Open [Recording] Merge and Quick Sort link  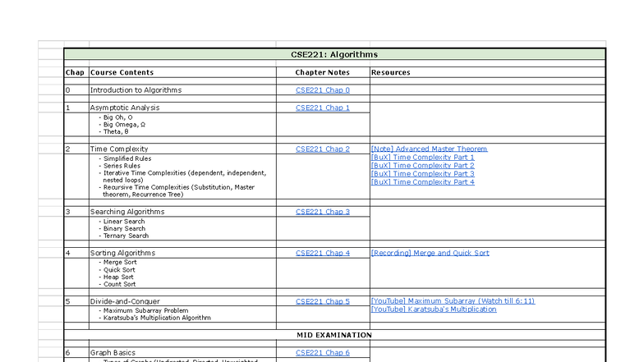point(430,253)
